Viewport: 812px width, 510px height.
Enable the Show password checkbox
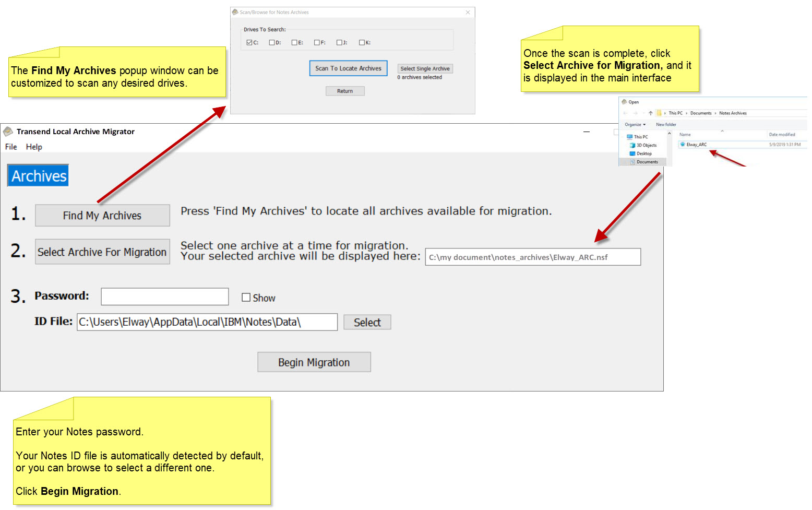(x=246, y=298)
